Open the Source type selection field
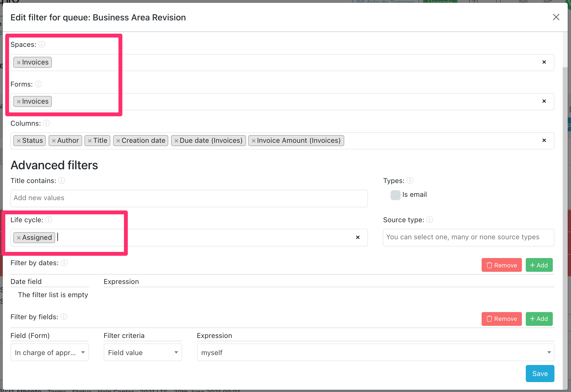This screenshot has width=571, height=392. click(468, 237)
